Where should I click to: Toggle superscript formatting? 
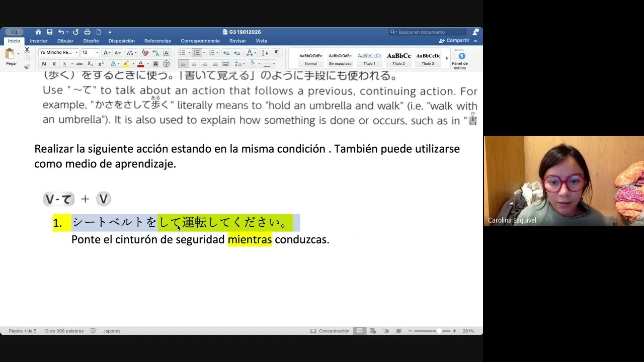[101, 64]
